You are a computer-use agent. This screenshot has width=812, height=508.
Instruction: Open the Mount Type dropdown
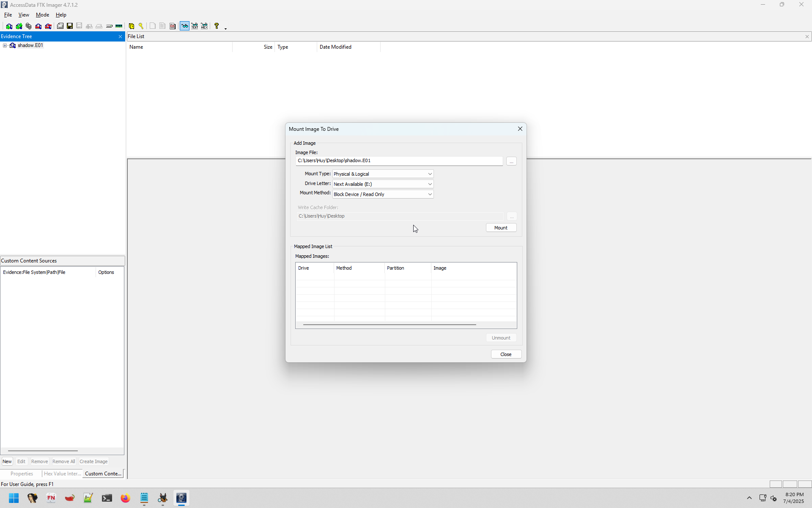point(383,174)
